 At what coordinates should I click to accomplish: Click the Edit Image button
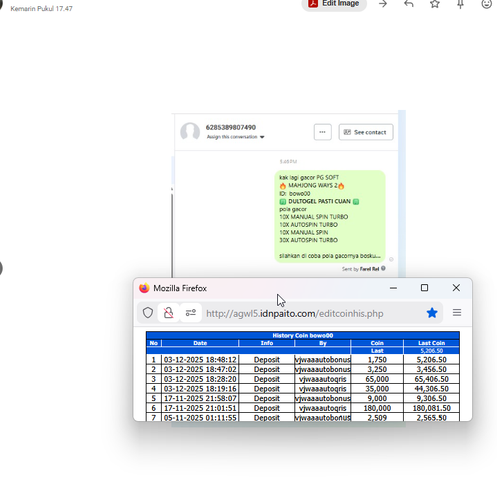tap(334, 4)
